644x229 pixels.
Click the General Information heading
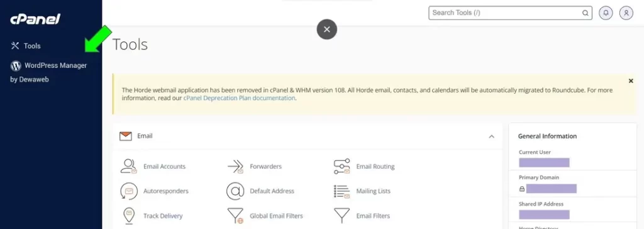click(x=548, y=136)
